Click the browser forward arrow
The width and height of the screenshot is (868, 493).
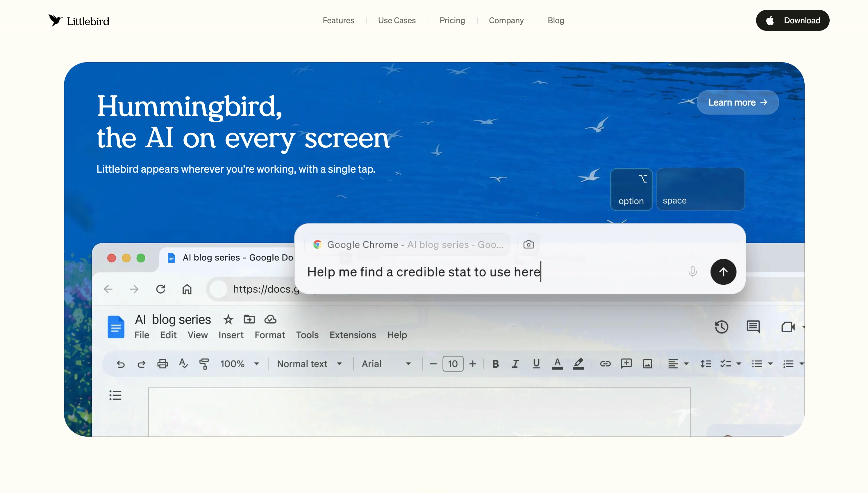(134, 289)
